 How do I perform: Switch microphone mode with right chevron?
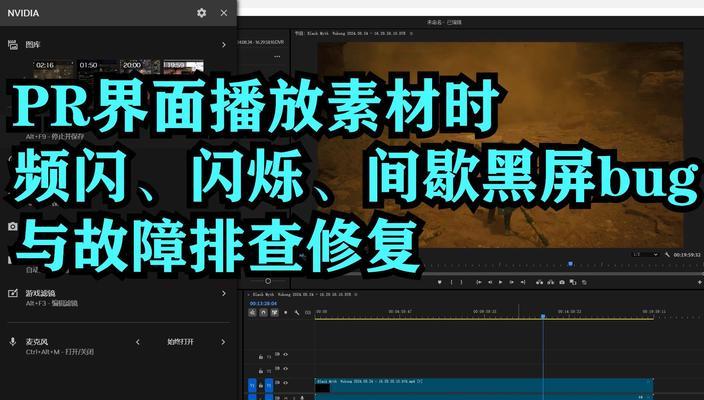coord(223,342)
